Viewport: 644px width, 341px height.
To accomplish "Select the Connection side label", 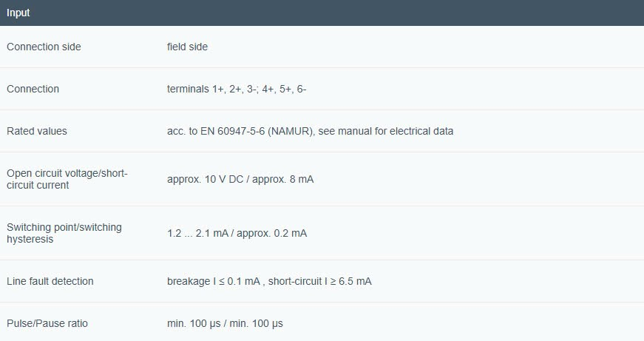I will click(44, 47).
